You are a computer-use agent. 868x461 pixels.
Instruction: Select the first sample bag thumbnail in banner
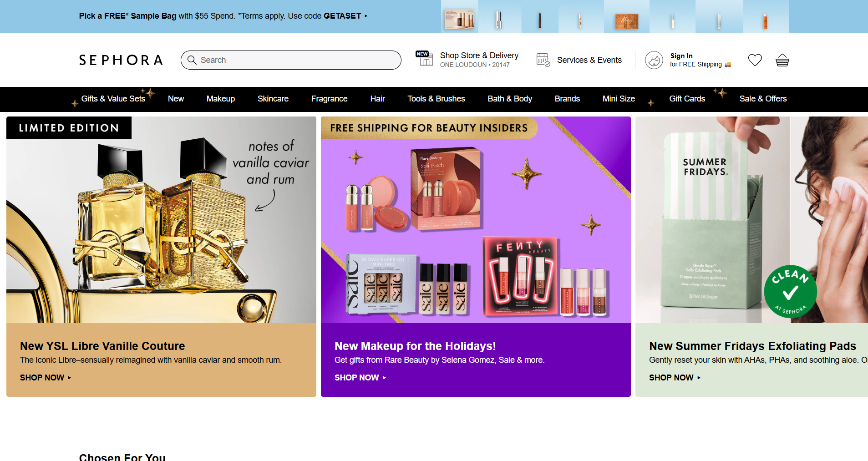coord(459,17)
